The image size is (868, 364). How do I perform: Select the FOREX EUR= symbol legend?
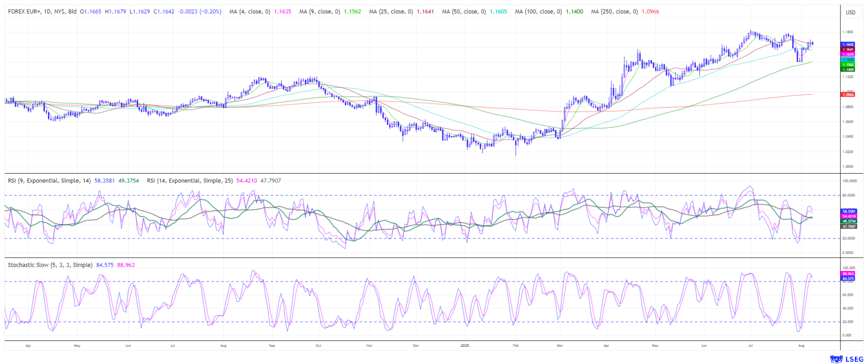tap(42, 12)
